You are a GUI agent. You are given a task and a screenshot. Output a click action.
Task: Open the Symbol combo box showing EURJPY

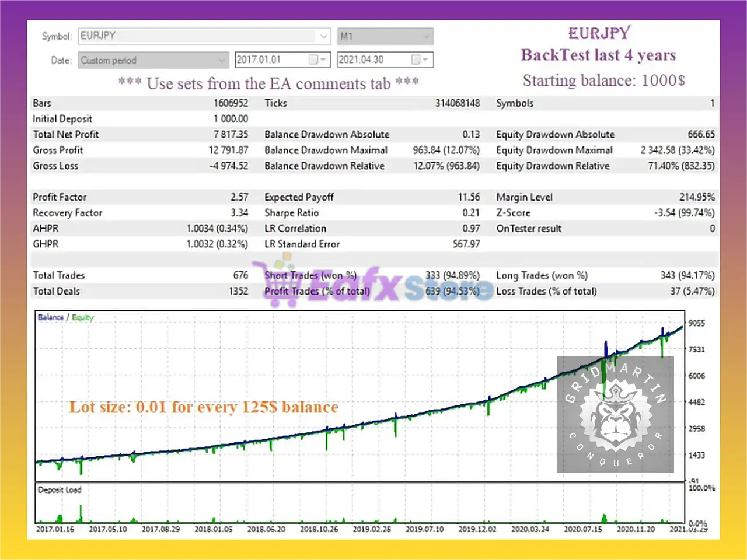point(204,36)
